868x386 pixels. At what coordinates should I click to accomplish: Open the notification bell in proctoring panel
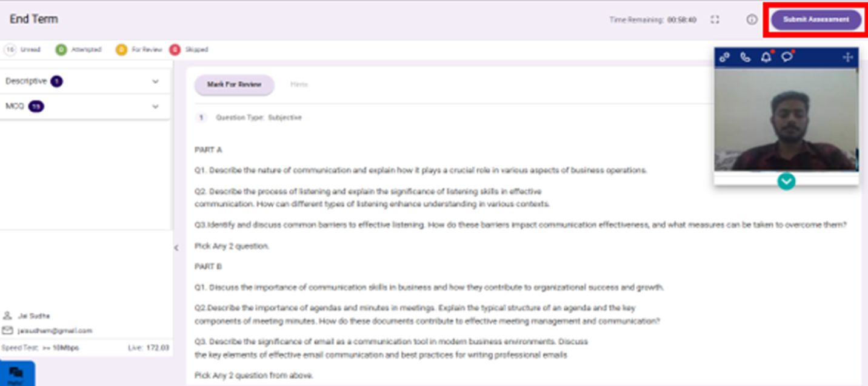coord(766,57)
